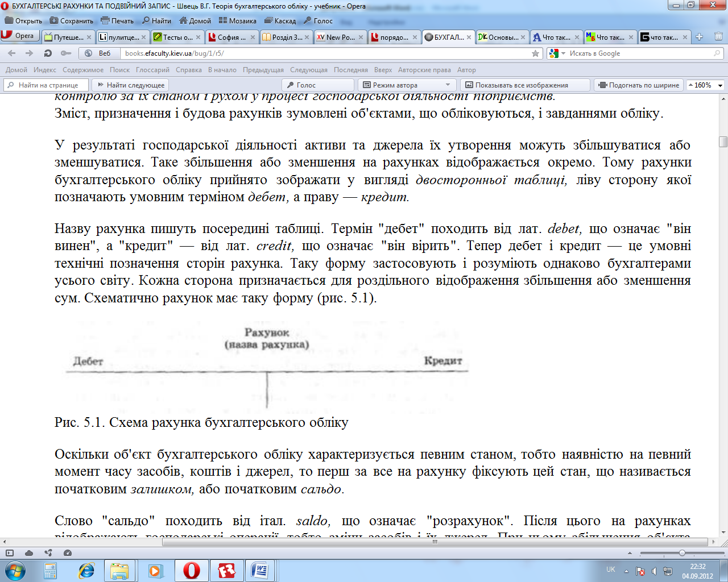Click Следующая navigation link

(309, 70)
